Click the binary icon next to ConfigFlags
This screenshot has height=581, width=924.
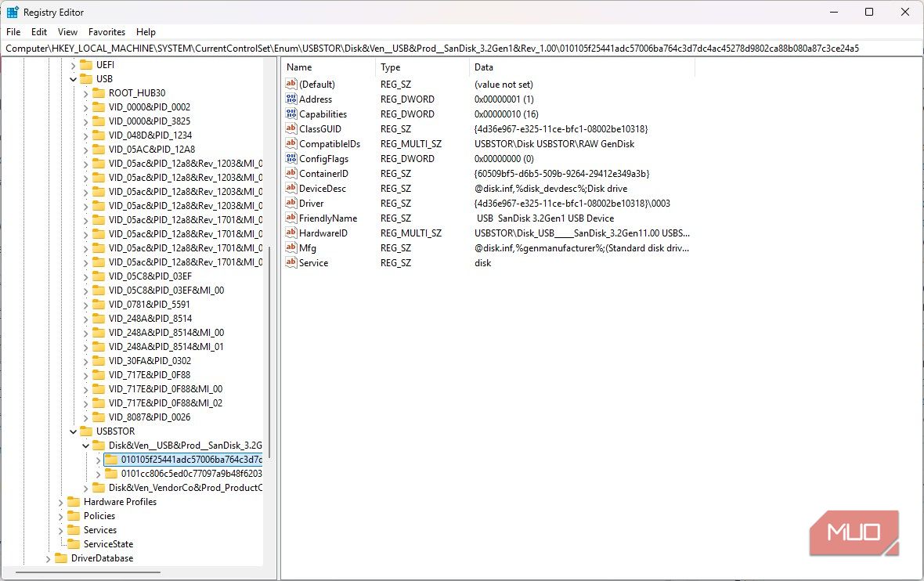click(x=291, y=158)
